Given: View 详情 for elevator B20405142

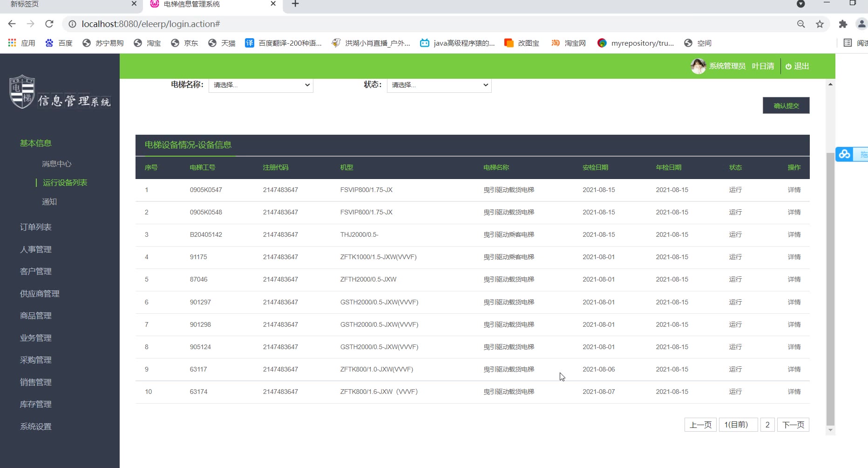Looking at the screenshot, I should (794, 234).
